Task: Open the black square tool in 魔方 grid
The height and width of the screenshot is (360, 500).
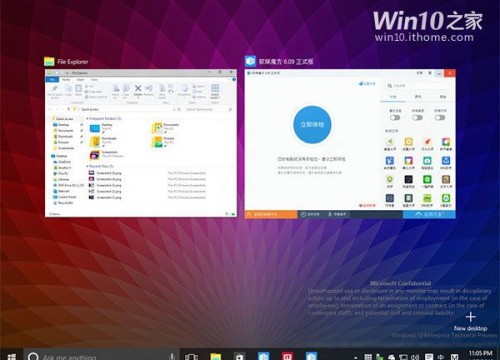Action: pos(408,180)
